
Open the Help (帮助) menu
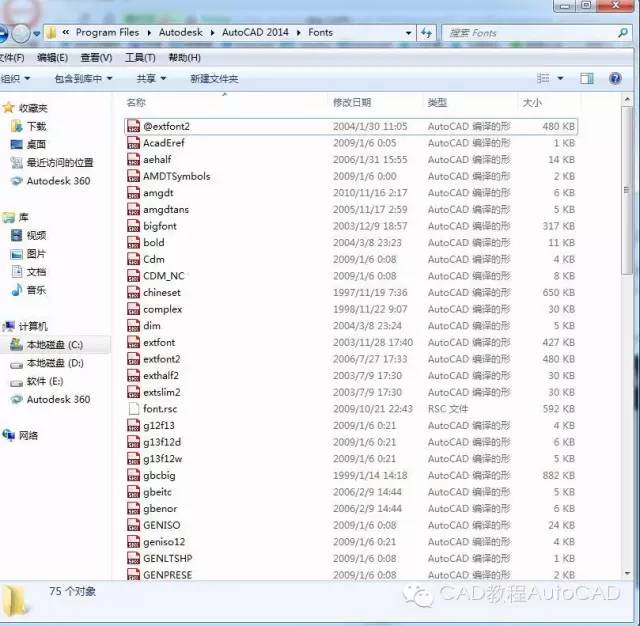(x=184, y=58)
